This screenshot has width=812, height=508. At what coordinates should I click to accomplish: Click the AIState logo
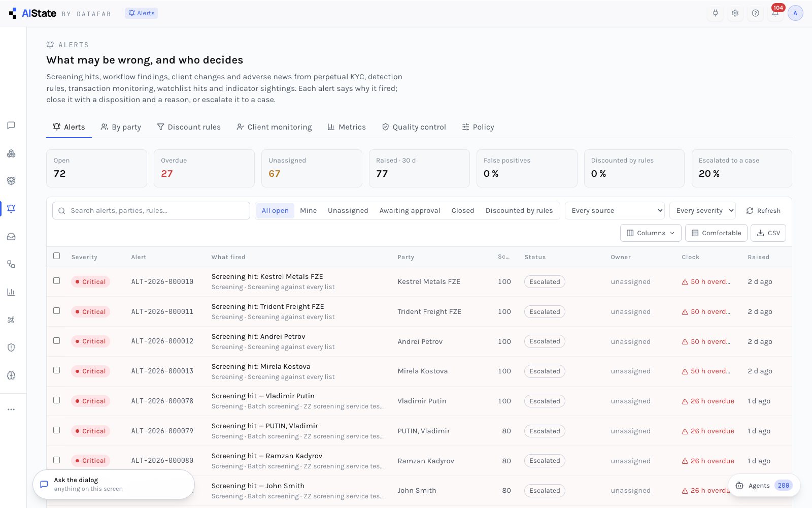[32, 13]
